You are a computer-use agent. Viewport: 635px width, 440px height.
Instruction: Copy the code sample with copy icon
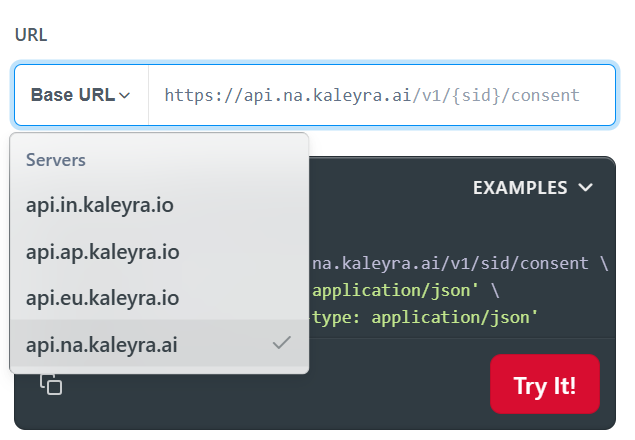click(51, 384)
